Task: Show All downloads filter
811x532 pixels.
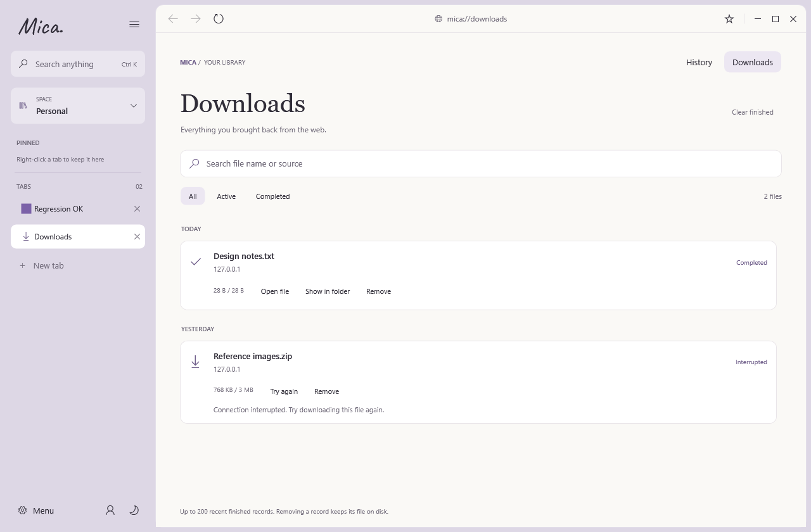Action: click(x=193, y=196)
